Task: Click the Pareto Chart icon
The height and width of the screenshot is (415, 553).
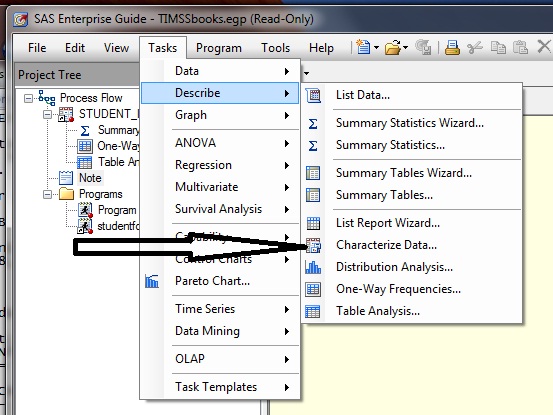Action: click(x=152, y=281)
